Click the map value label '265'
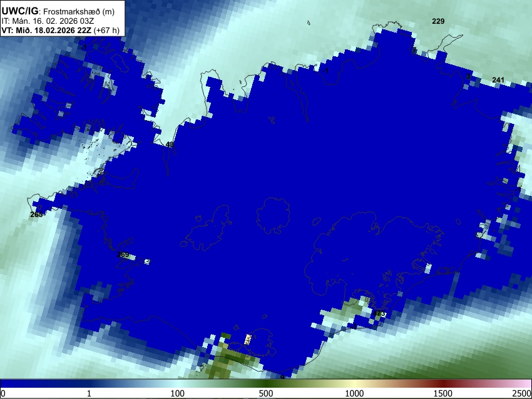532x399 pixels. tap(36, 215)
